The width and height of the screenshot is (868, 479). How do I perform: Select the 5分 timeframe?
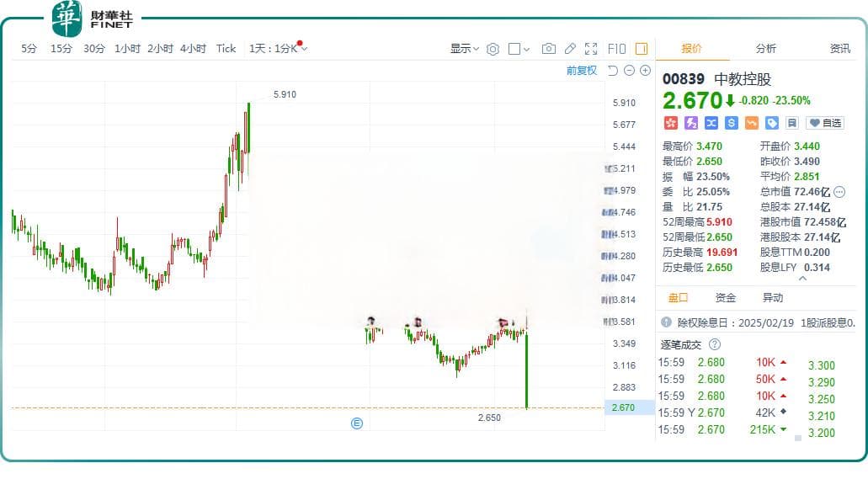tap(29, 49)
